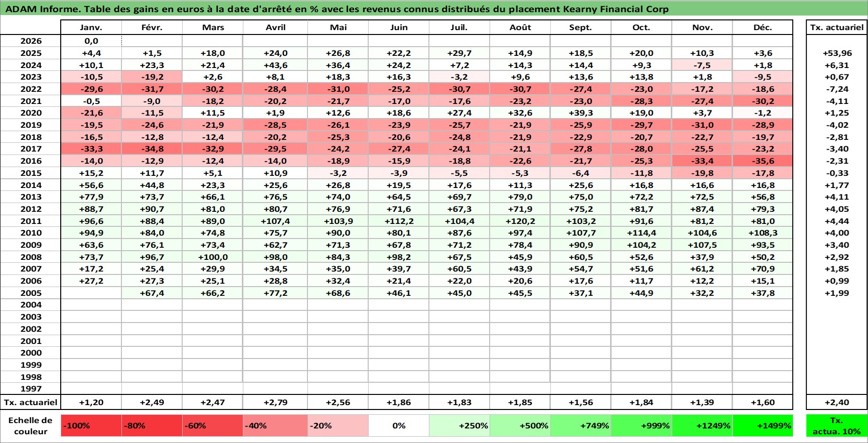Select the +749% color scale cell
Viewport: 868px width, 443px height.
580,426
